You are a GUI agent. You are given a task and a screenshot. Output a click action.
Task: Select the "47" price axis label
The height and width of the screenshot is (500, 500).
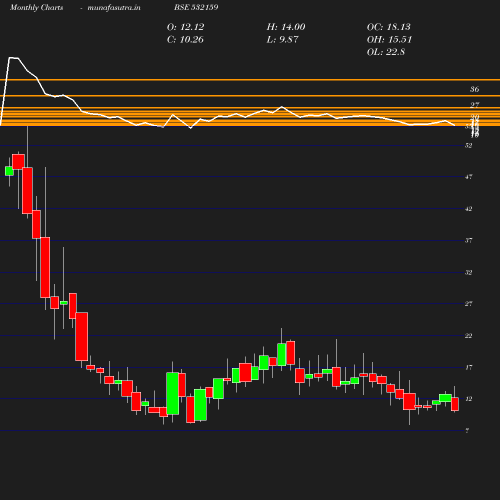tap(469, 177)
